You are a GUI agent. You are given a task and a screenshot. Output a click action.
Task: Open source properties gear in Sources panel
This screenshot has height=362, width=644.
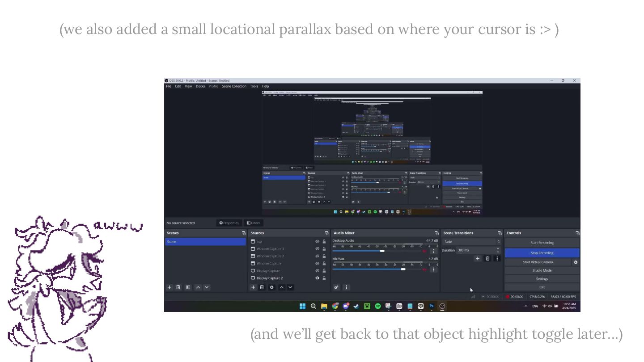tap(271, 287)
